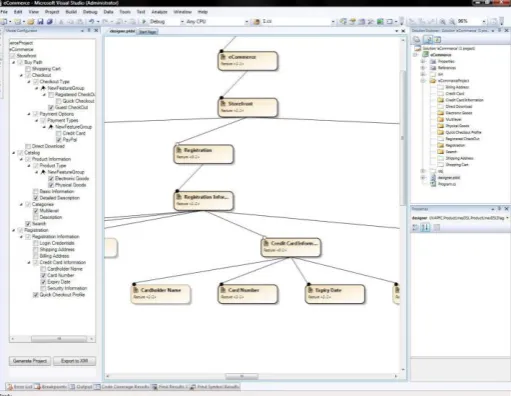Viewport: 511px width, 396px height.
Task: Click the Physical Goods folder icon in Solution Explorer
Action: click(x=440, y=126)
